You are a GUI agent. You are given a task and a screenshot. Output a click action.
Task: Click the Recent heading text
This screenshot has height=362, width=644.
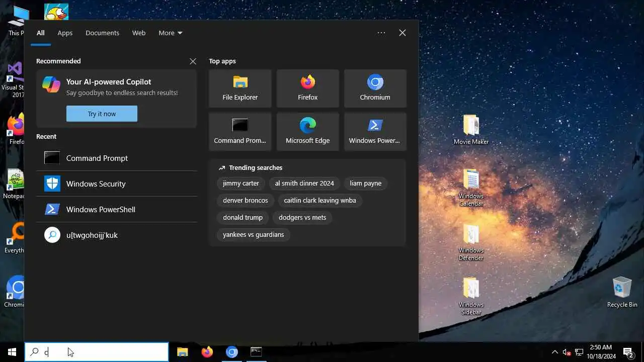[46, 136]
